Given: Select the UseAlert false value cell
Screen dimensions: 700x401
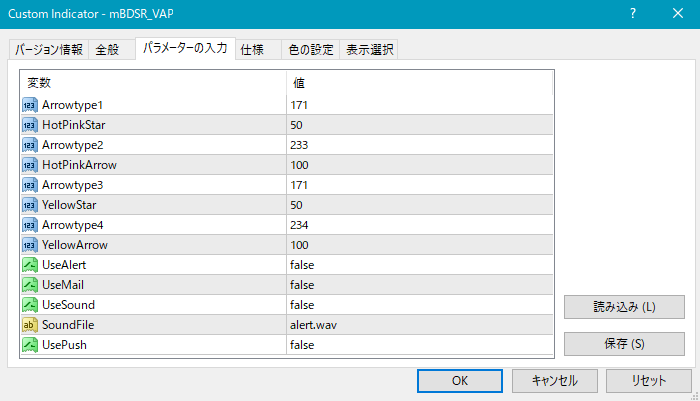Looking at the screenshot, I should (x=418, y=265).
